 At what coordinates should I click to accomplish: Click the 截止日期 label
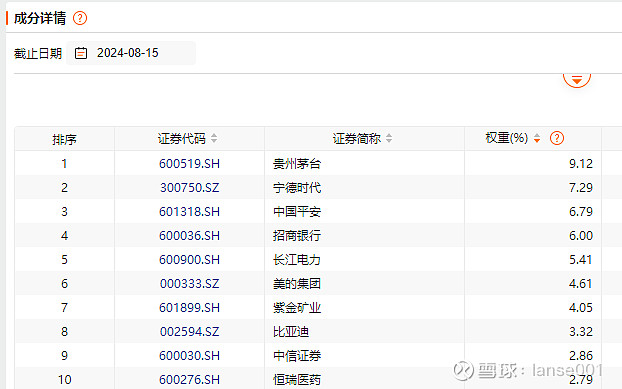click(38, 53)
